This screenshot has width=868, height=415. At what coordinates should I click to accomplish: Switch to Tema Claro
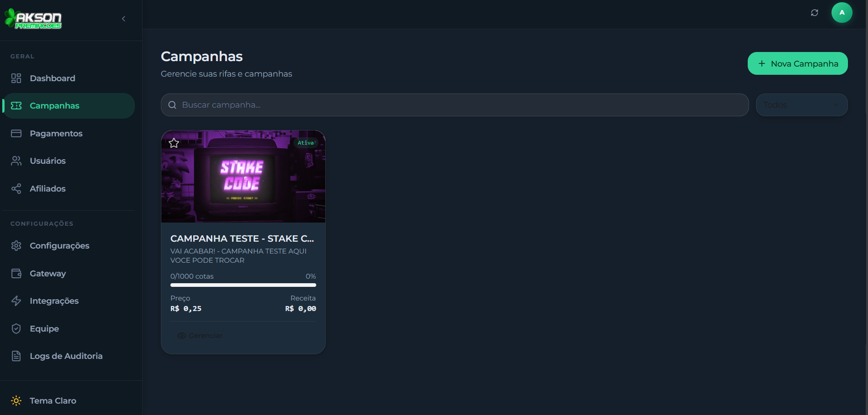click(68, 401)
